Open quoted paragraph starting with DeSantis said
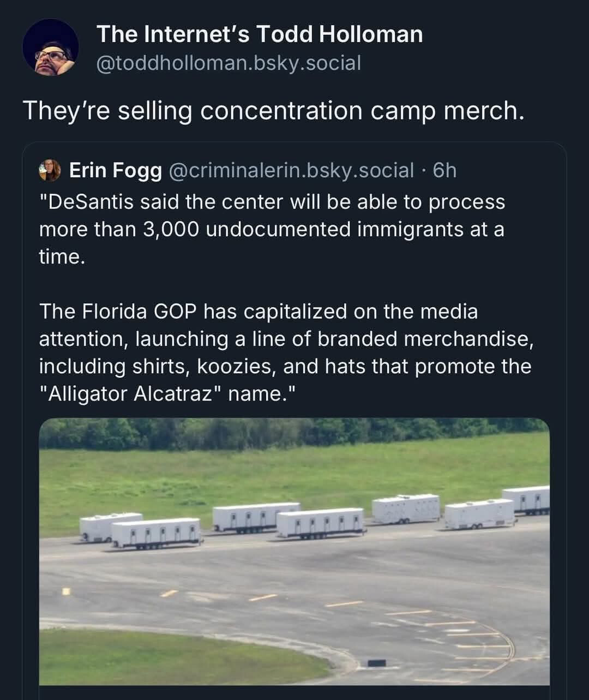The width and height of the screenshot is (589, 700). [272, 229]
